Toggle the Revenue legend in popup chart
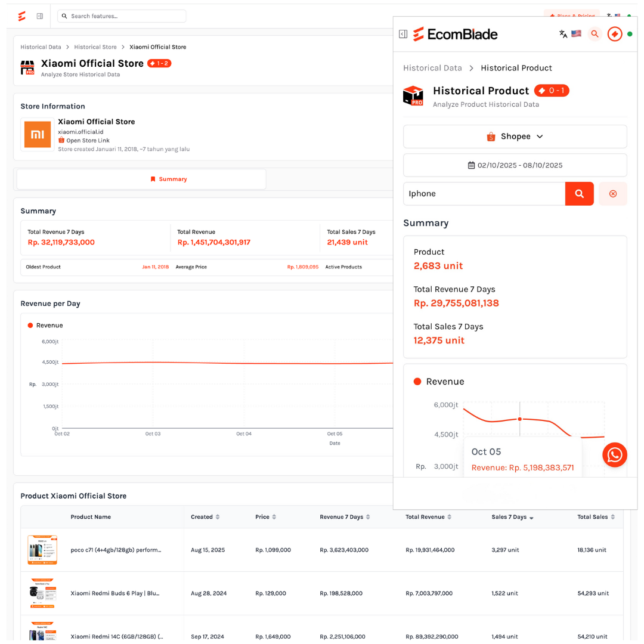 pyautogui.click(x=439, y=382)
